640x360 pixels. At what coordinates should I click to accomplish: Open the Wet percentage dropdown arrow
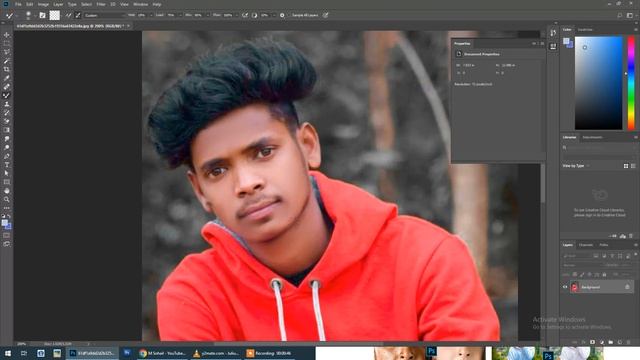[151, 15]
